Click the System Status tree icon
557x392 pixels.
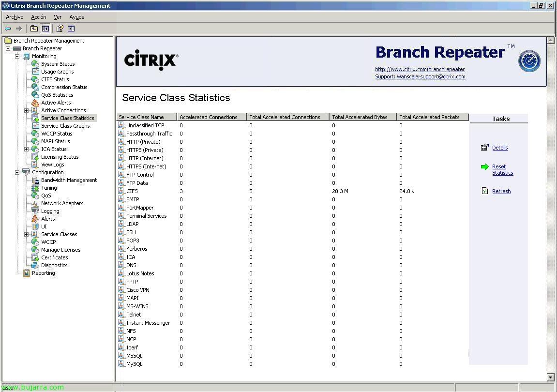tap(35, 64)
